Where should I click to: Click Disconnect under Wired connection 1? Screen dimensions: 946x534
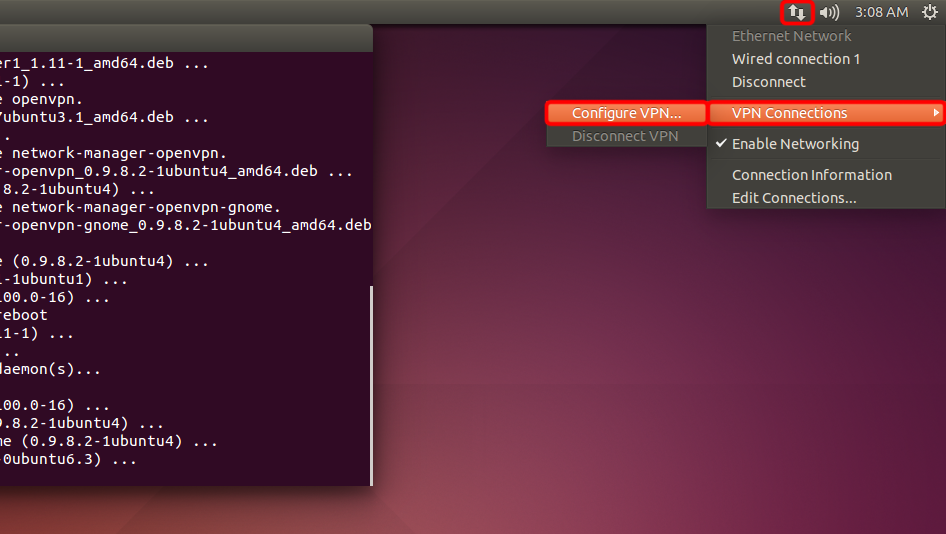(768, 82)
